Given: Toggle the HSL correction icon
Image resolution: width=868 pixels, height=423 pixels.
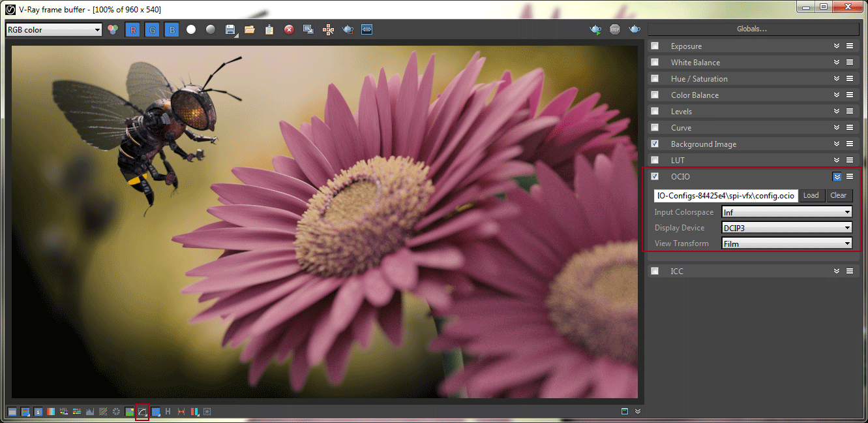Looking at the screenshot, I should pos(64,412).
